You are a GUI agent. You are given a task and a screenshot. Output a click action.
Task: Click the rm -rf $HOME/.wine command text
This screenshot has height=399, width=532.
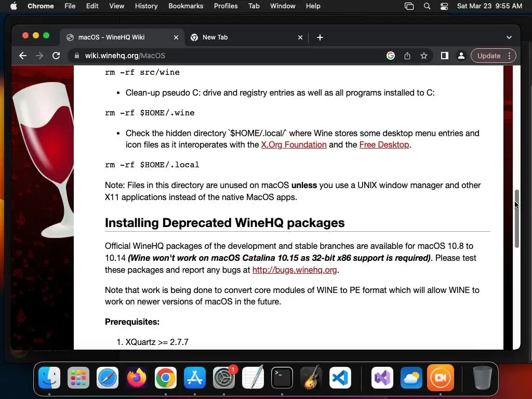point(150,113)
